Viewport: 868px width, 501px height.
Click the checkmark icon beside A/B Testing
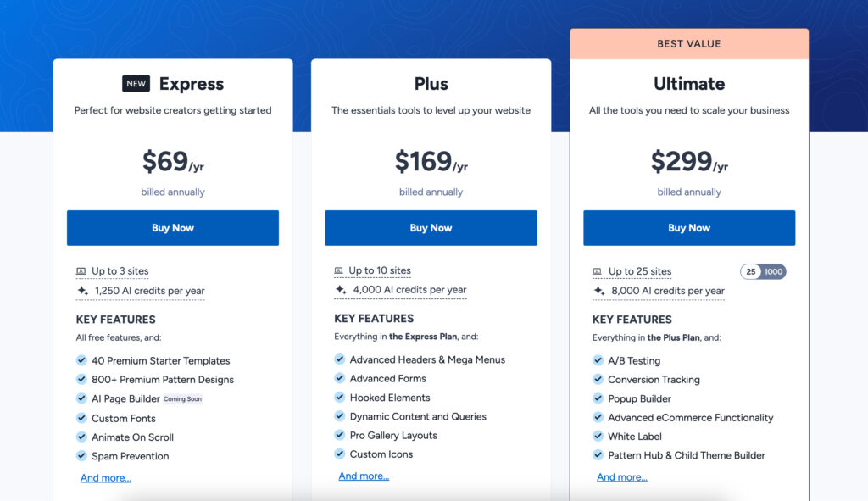pos(598,360)
